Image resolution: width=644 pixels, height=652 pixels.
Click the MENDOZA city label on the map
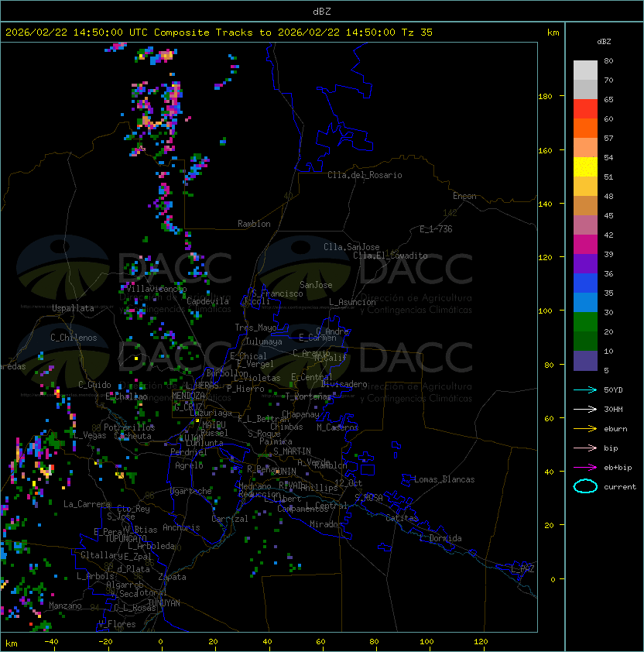click(189, 396)
